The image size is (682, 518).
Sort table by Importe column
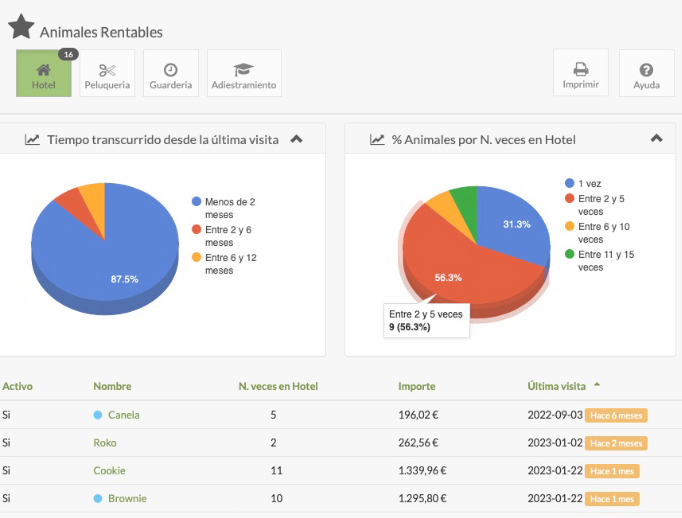tap(416, 386)
